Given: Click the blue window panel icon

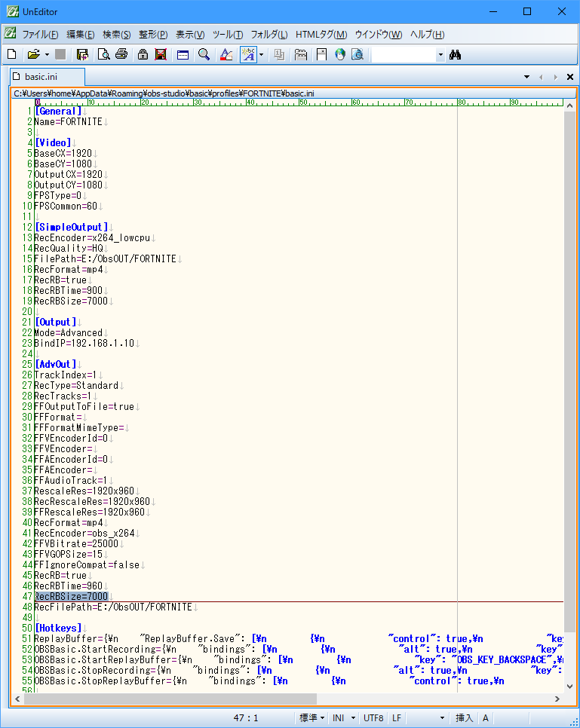Looking at the screenshot, I should (183, 55).
